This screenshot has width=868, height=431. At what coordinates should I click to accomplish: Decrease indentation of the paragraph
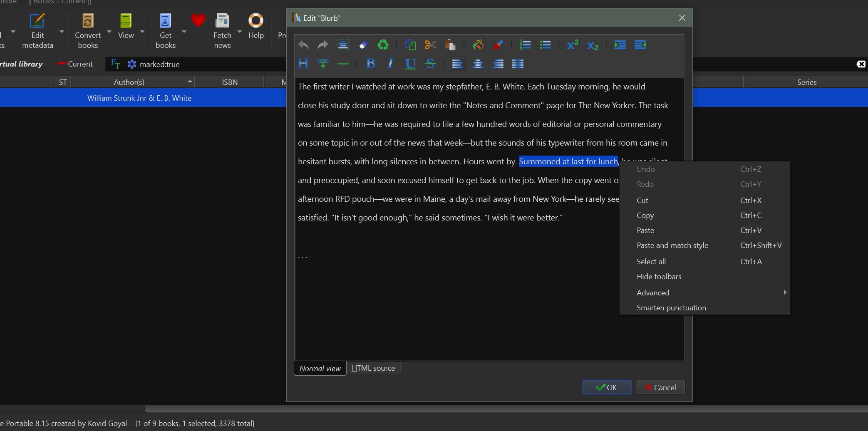640,45
